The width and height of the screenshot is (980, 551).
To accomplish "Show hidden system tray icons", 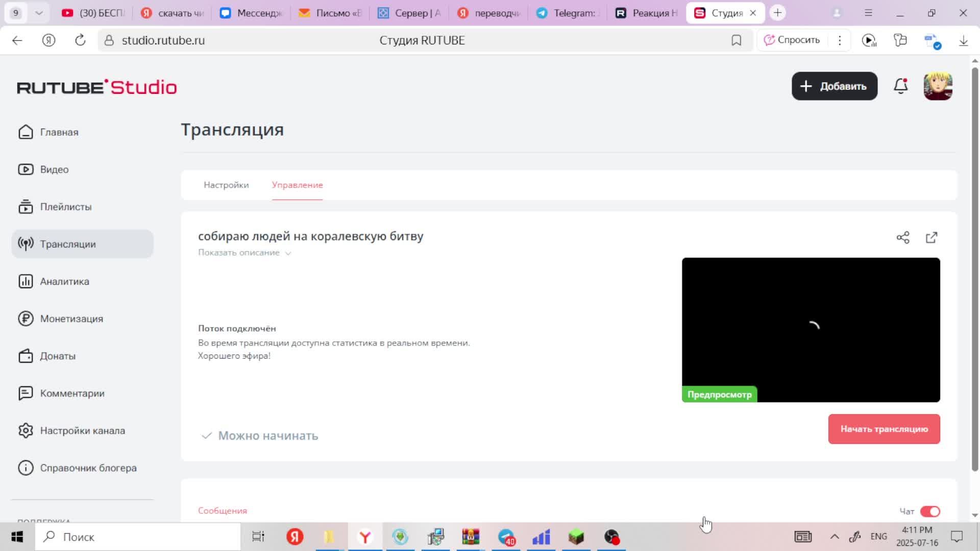I will 835,537.
